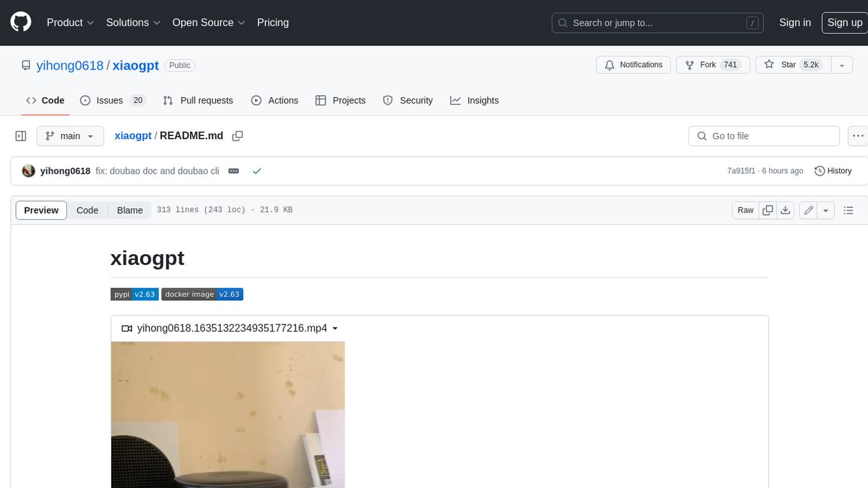This screenshot has width=868, height=488.
Task: Open the star lists dropdown arrow
Action: (841, 65)
